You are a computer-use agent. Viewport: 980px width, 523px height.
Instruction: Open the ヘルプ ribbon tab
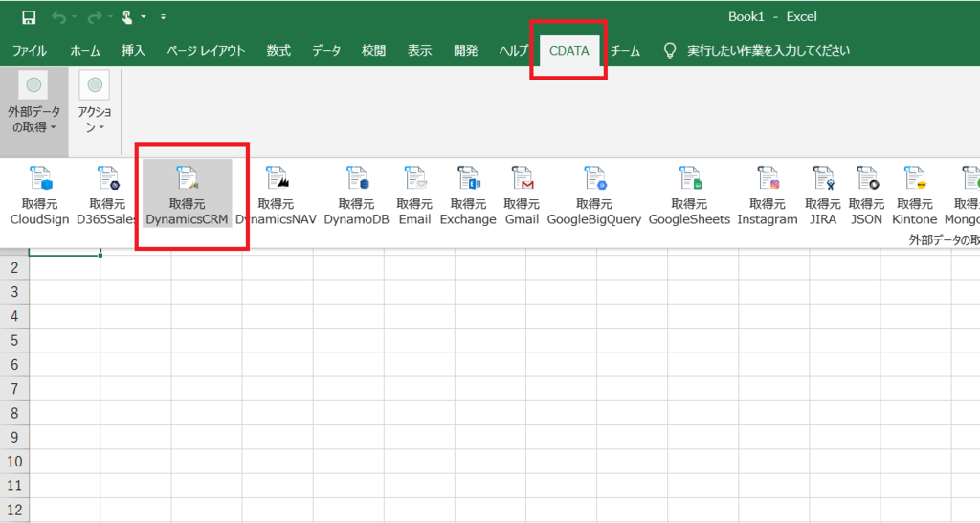tap(514, 51)
